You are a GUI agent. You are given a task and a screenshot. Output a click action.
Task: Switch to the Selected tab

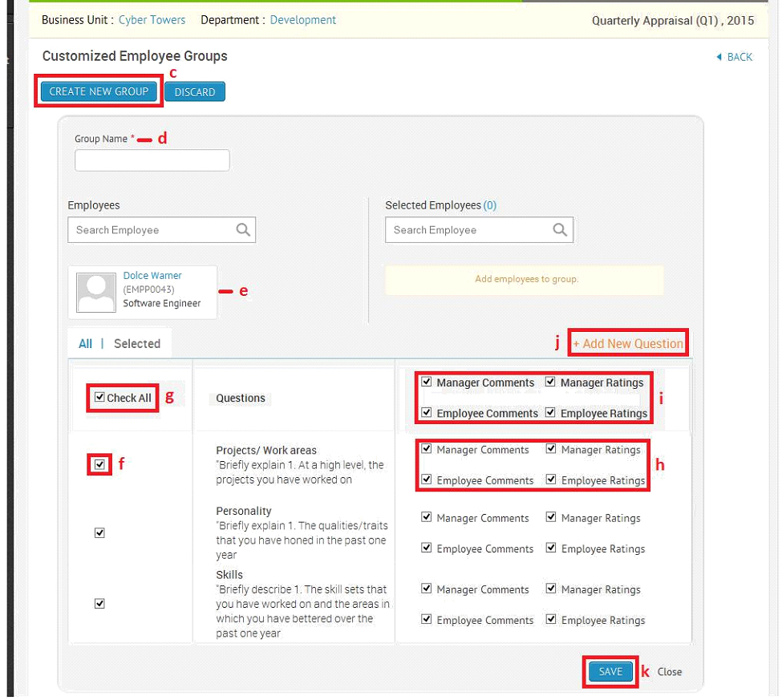137,343
